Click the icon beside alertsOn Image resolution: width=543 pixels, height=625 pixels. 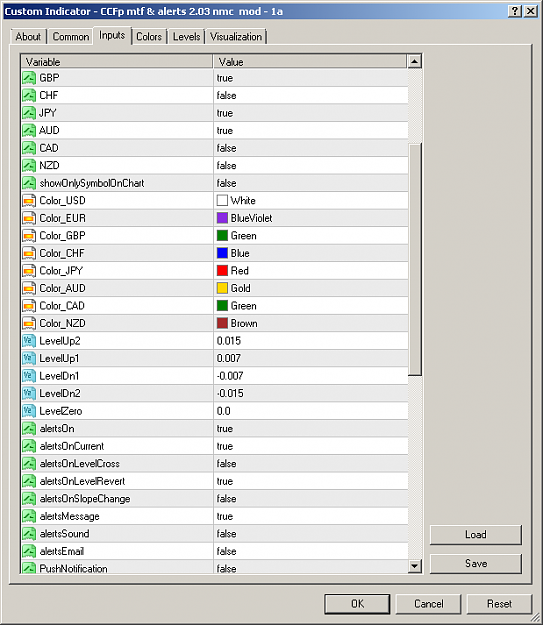tap(29, 428)
